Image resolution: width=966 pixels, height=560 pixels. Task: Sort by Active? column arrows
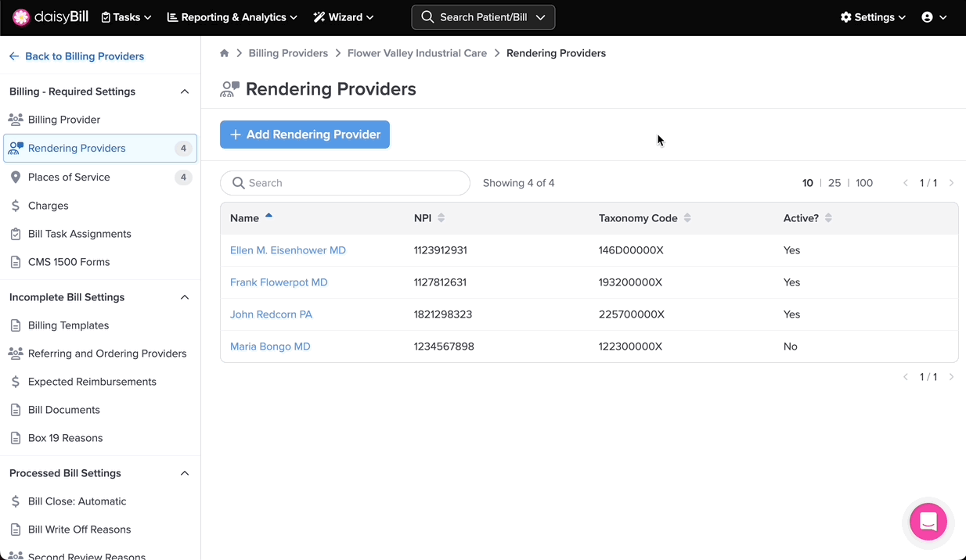(x=828, y=218)
